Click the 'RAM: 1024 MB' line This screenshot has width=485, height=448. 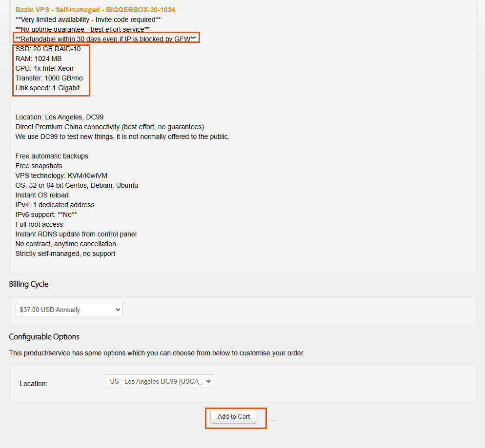pos(39,58)
